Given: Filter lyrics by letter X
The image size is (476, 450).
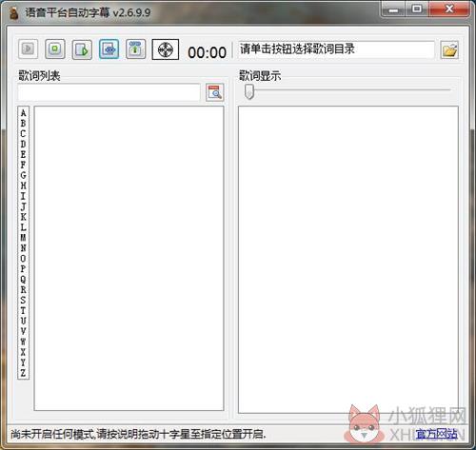Looking at the screenshot, I should 23,352.
